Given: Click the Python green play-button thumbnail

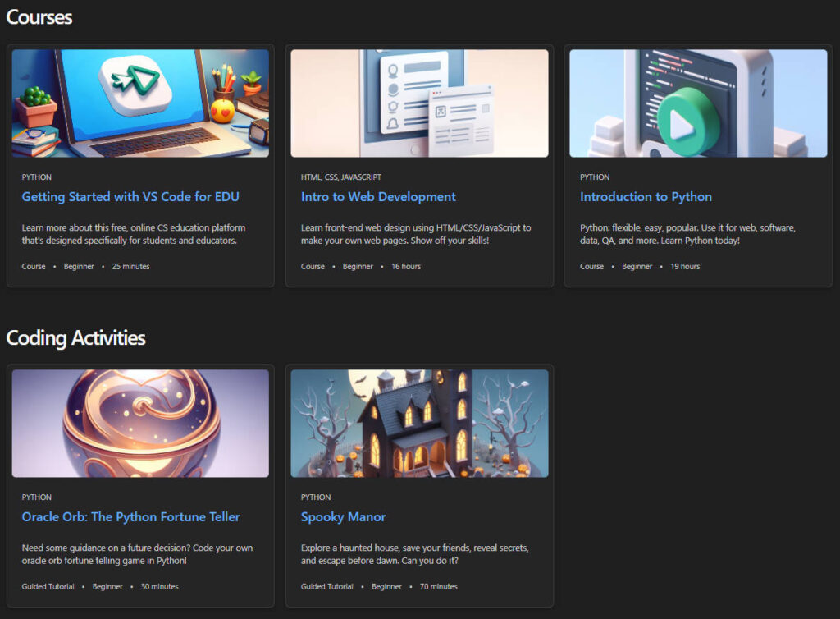Looking at the screenshot, I should coord(698,102).
